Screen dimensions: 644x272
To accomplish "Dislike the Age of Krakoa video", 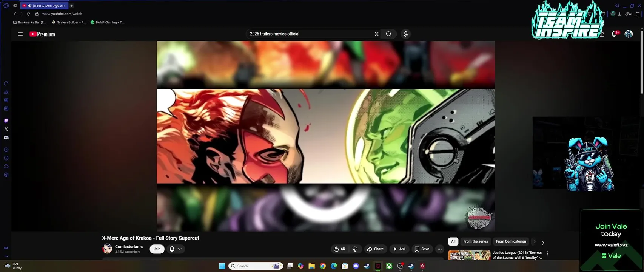I will coord(355,249).
